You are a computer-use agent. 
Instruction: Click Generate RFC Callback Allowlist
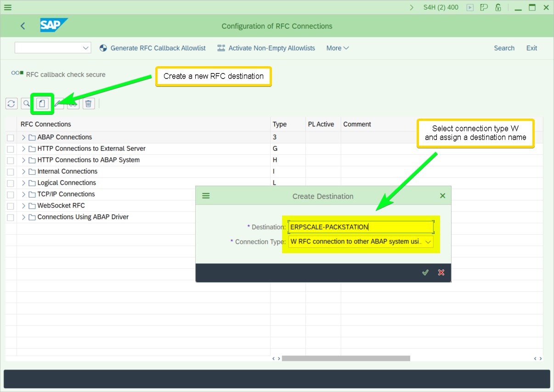coord(158,48)
